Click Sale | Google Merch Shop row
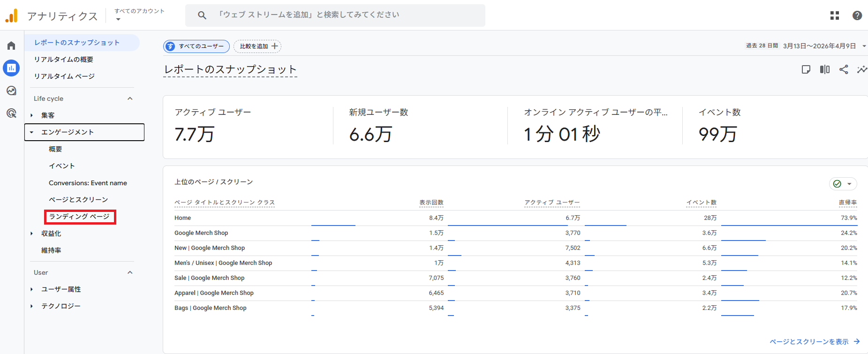868x354 pixels. [516, 278]
